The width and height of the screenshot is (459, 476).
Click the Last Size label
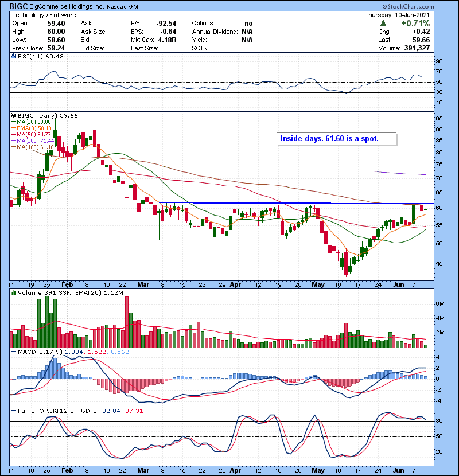[145, 48]
